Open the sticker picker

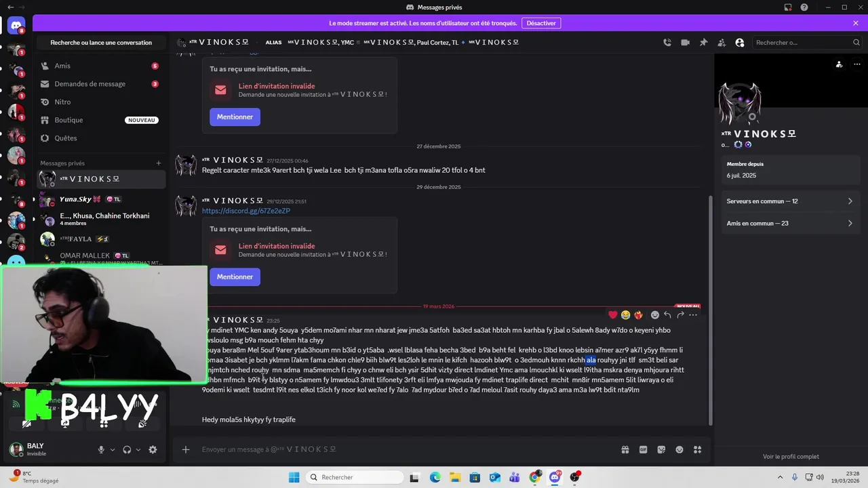(x=661, y=449)
